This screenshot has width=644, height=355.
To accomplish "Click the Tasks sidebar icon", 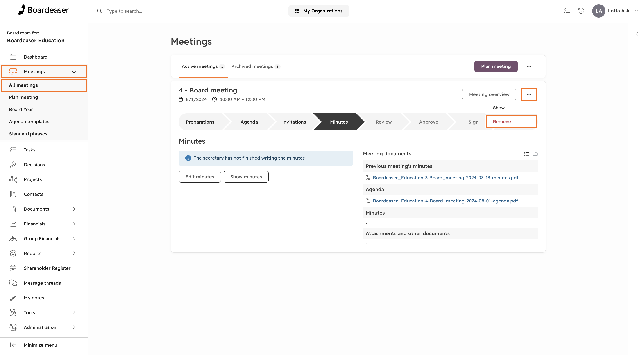I will 13,150.
